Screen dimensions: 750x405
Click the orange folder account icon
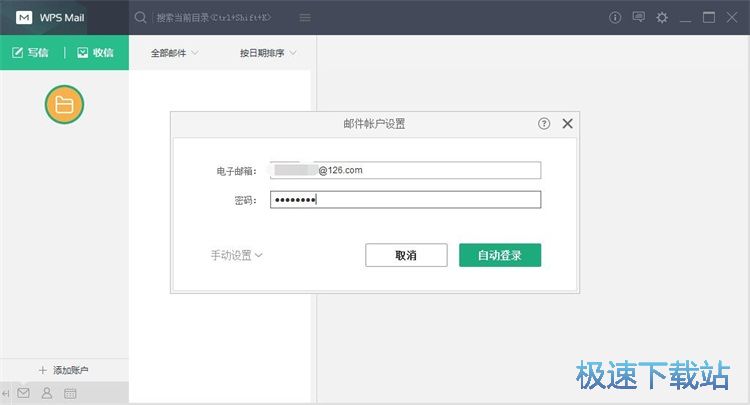tap(64, 104)
